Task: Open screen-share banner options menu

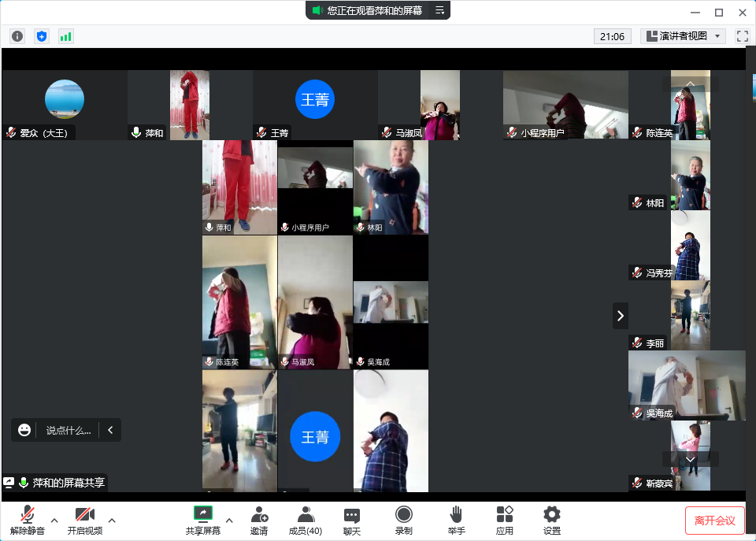Action: [440, 10]
